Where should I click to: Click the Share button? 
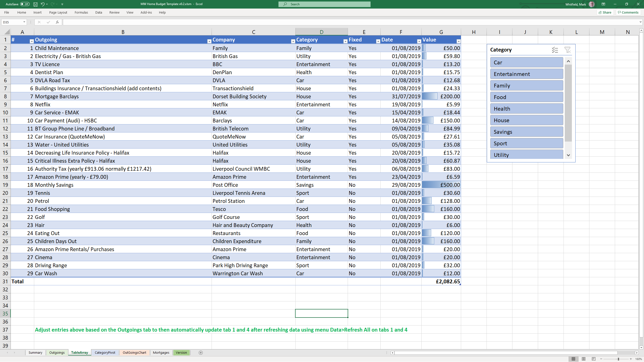pyautogui.click(x=605, y=12)
